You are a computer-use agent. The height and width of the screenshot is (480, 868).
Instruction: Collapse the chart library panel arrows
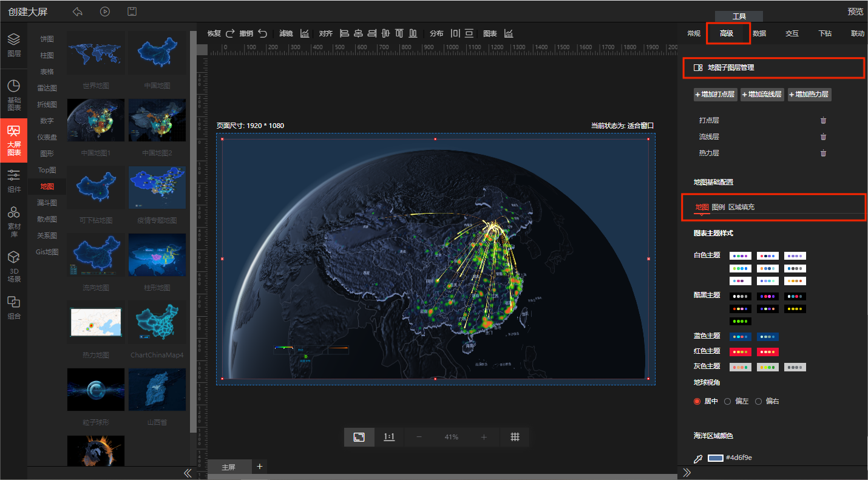point(188,473)
